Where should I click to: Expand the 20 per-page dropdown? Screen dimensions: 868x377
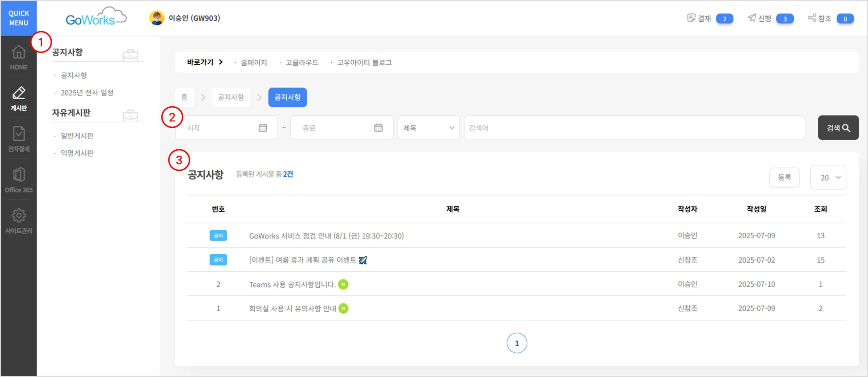(x=828, y=177)
